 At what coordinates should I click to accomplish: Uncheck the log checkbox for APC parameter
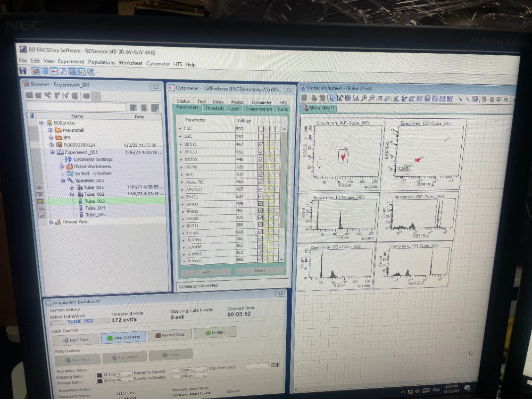pos(261,174)
